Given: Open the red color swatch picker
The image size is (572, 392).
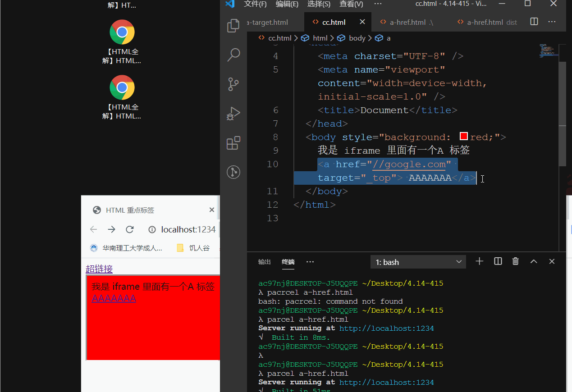Looking at the screenshot, I should click(463, 137).
